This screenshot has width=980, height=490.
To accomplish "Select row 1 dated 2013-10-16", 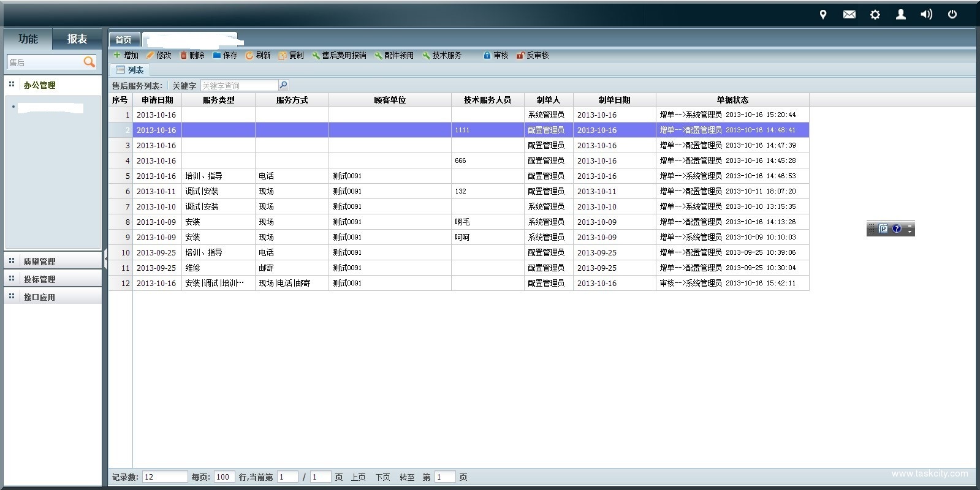I will [x=459, y=115].
